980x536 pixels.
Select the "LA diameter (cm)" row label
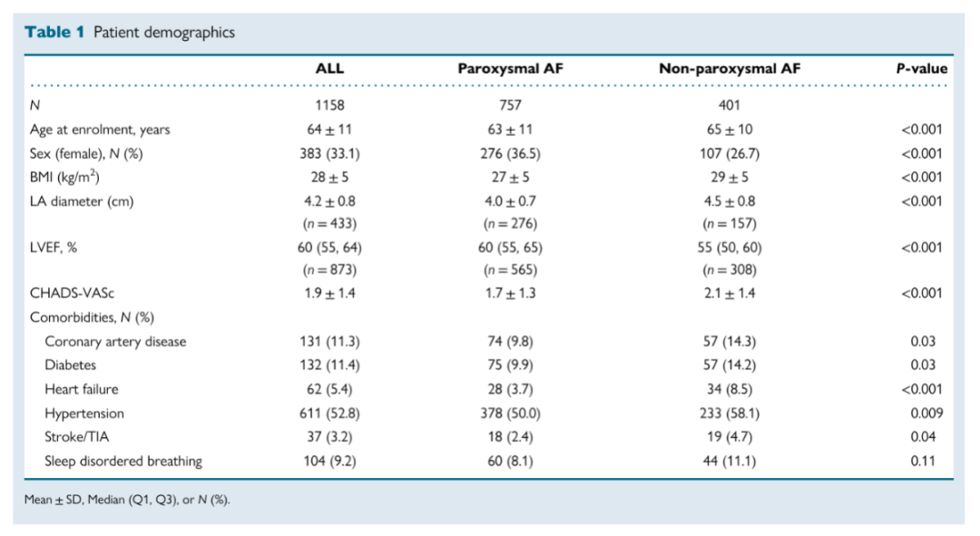pos(82,201)
